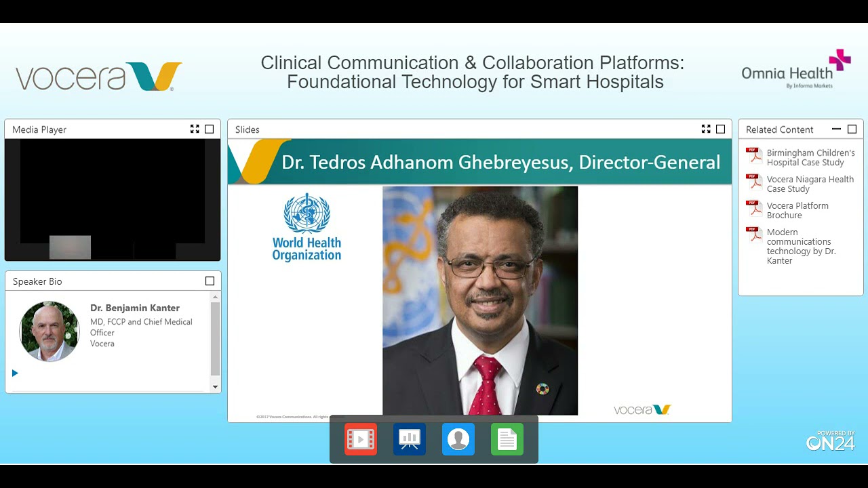Click the Related Content panel title
Screen dimensions: 868x488
click(780, 129)
